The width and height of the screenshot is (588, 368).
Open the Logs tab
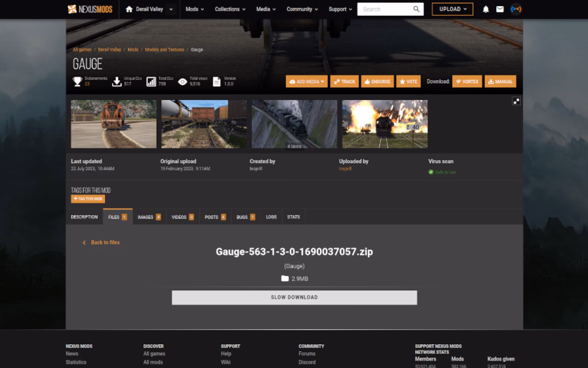pos(271,217)
